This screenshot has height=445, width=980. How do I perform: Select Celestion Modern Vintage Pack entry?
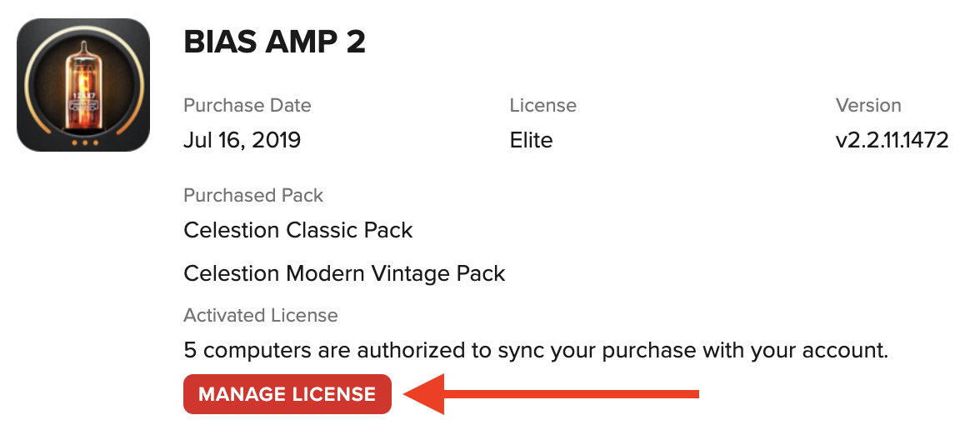(x=344, y=273)
